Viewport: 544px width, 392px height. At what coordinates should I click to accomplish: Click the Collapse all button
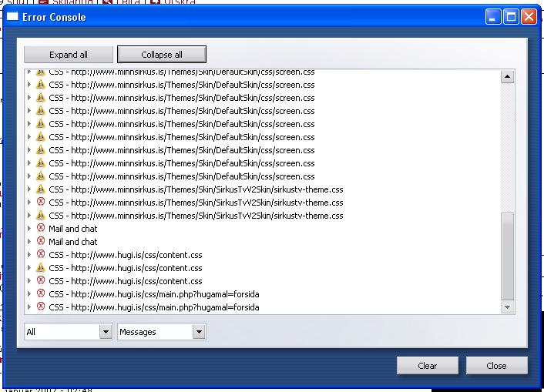pyautogui.click(x=162, y=55)
